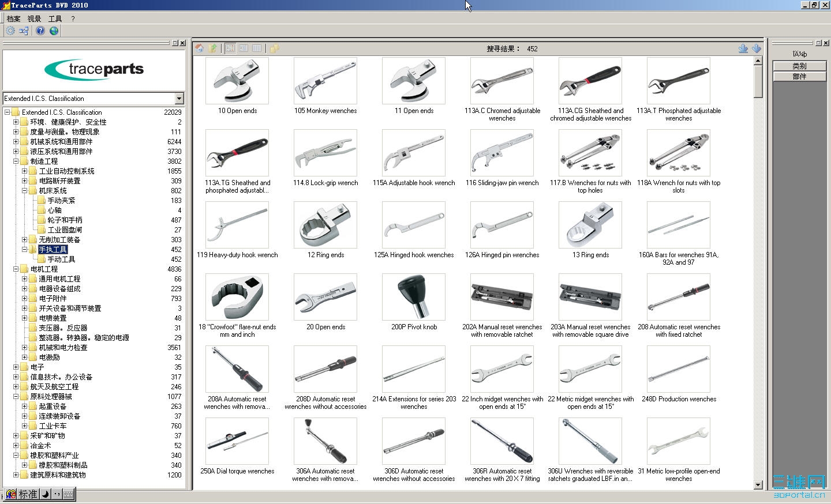Expand the 工业自动控制系统 node
This screenshot has width=831, height=504.
tap(25, 171)
